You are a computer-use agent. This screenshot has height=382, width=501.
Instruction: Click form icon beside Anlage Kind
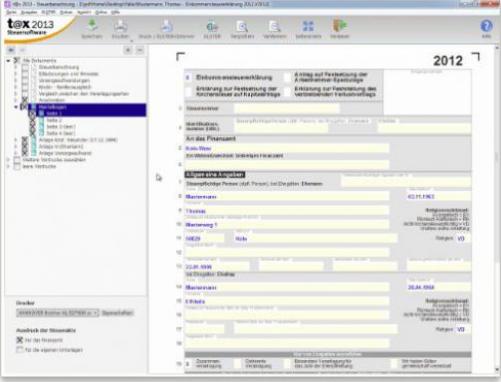coord(34,140)
